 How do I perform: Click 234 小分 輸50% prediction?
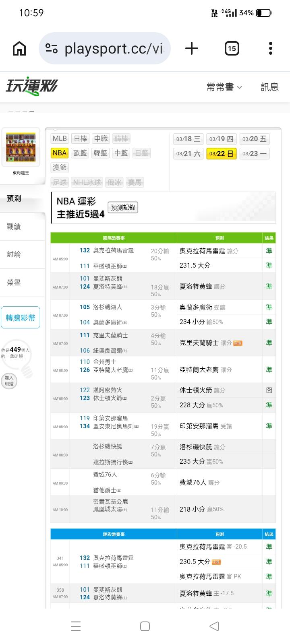pyautogui.click(x=201, y=322)
